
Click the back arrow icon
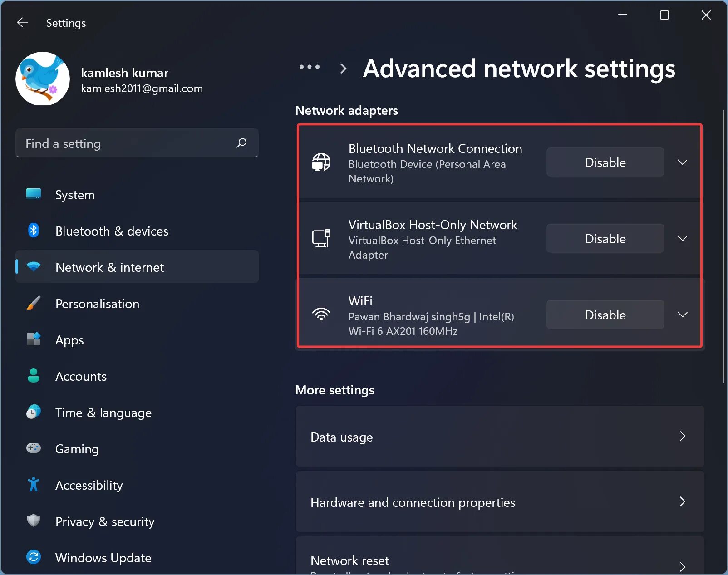pos(22,23)
